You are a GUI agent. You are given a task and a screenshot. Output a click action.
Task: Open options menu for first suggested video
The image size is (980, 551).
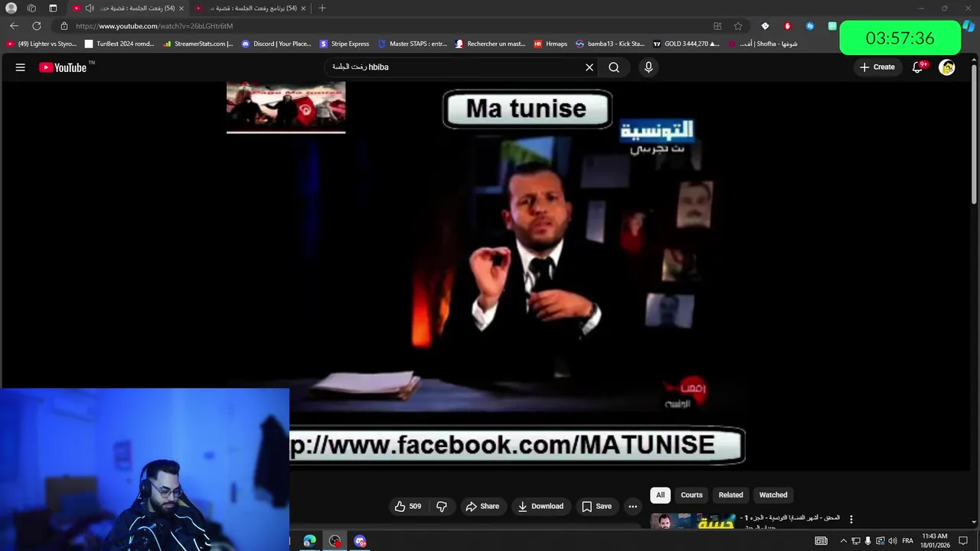click(851, 520)
